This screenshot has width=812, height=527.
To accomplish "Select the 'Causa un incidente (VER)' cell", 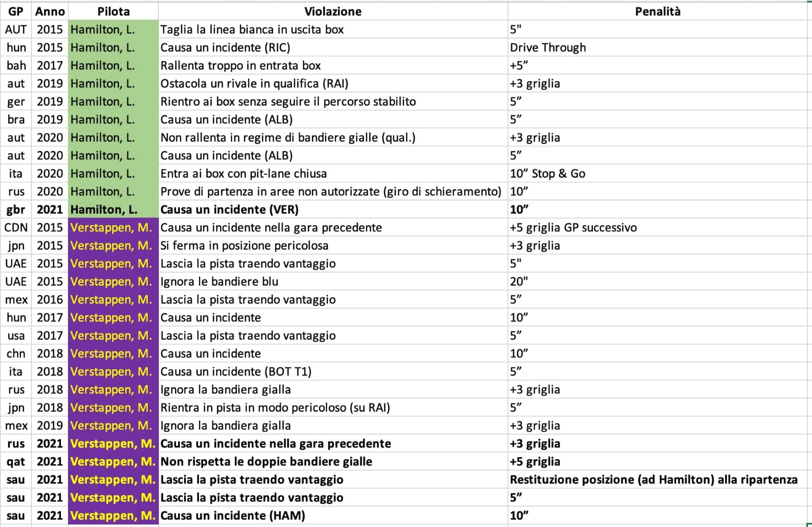I will click(x=229, y=210).
